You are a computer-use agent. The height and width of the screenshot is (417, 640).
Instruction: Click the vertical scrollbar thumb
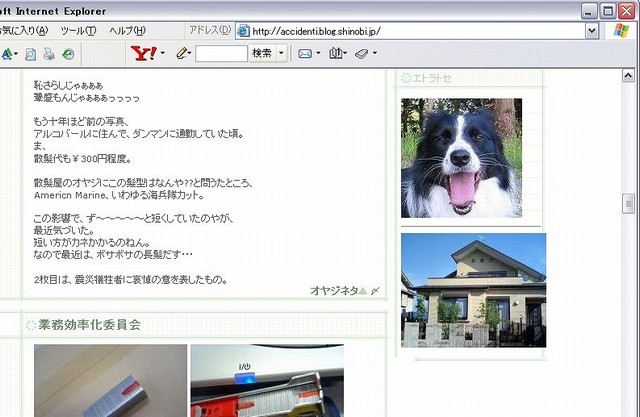click(x=628, y=204)
